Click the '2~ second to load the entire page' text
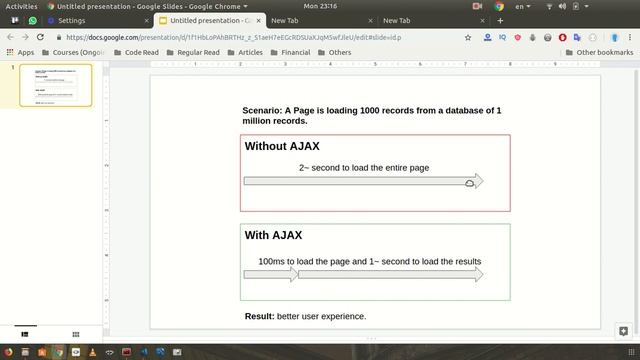The width and height of the screenshot is (640, 360). pos(364,168)
